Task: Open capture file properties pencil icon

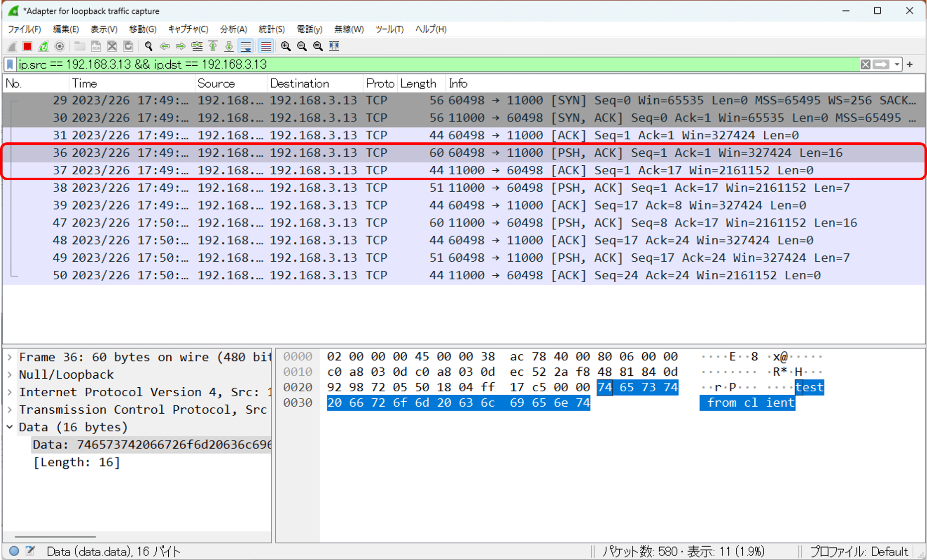Action: click(30, 551)
